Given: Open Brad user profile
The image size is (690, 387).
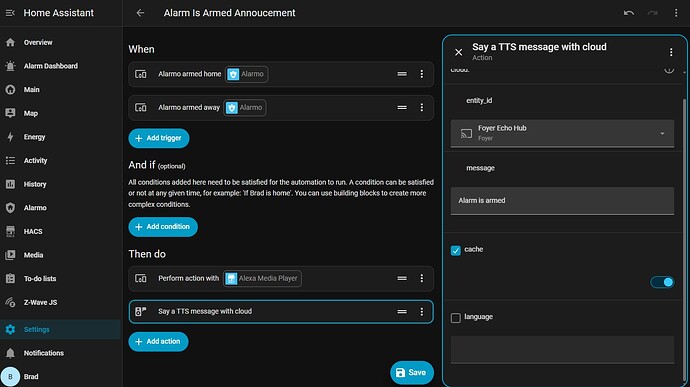Looking at the screenshot, I should 60,377.
